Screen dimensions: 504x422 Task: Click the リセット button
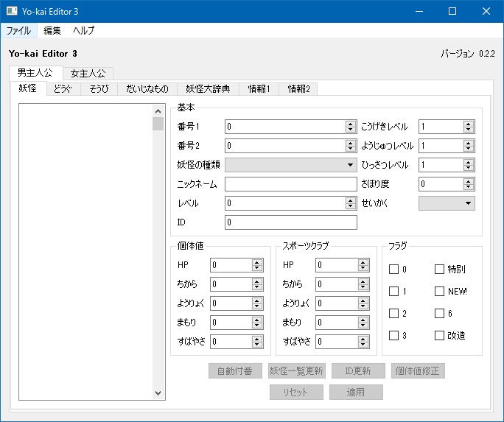296,392
